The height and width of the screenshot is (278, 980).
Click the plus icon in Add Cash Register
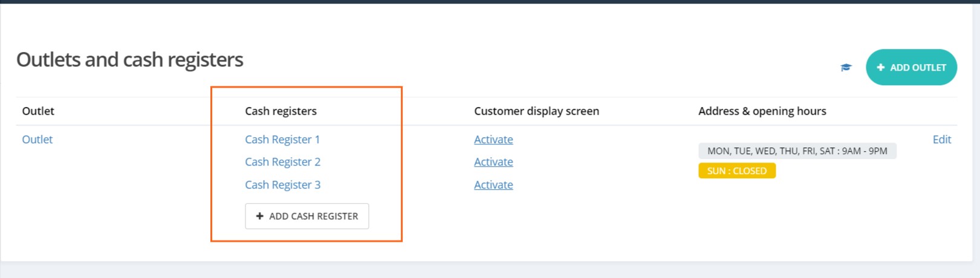(x=259, y=216)
